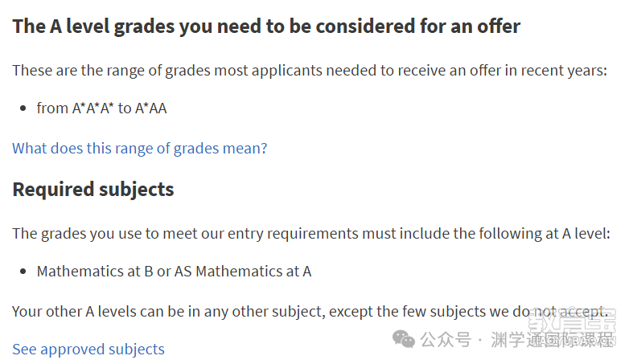Click the '渊学通国际课程' watermark text

coord(553,339)
